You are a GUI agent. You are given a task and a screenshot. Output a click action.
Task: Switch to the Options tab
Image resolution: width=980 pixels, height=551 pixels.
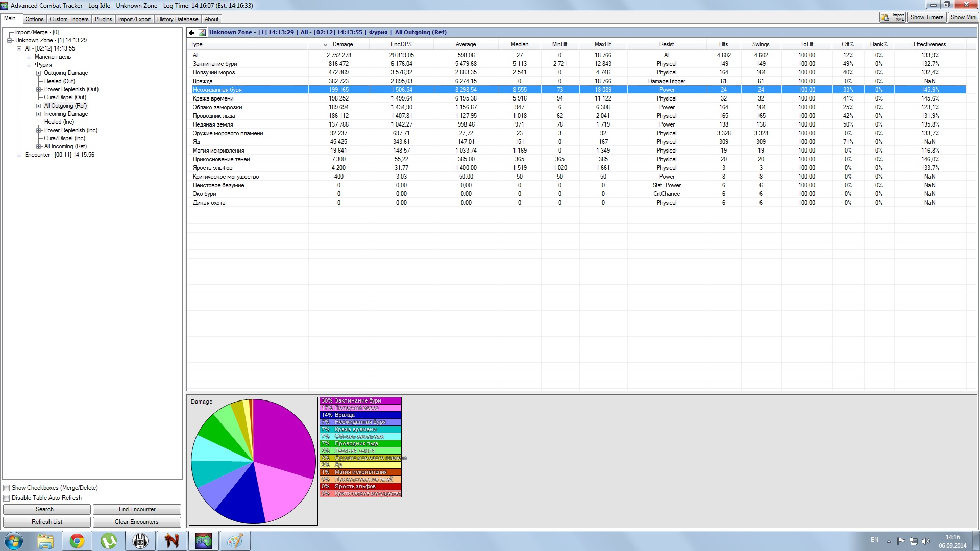[x=34, y=19]
